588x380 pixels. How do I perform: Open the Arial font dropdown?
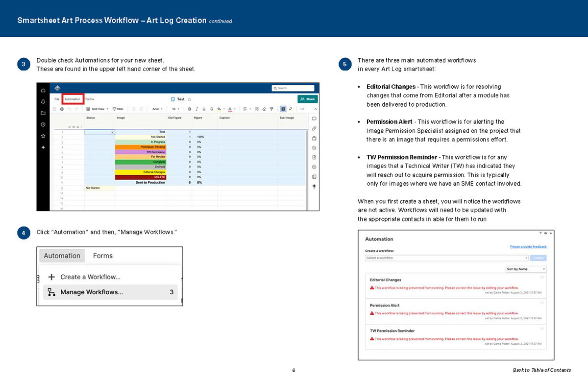157,109
